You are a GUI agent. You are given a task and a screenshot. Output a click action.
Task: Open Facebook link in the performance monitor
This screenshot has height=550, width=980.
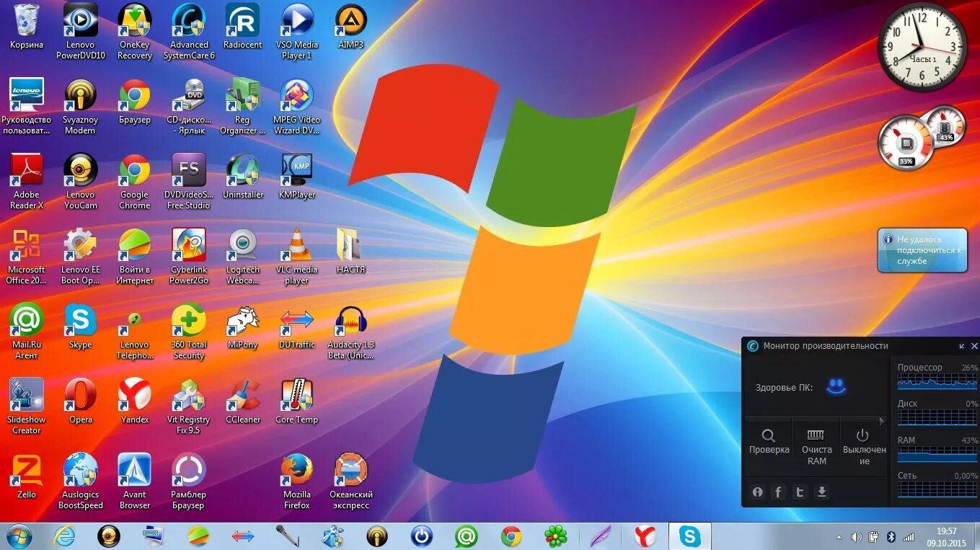(x=779, y=492)
